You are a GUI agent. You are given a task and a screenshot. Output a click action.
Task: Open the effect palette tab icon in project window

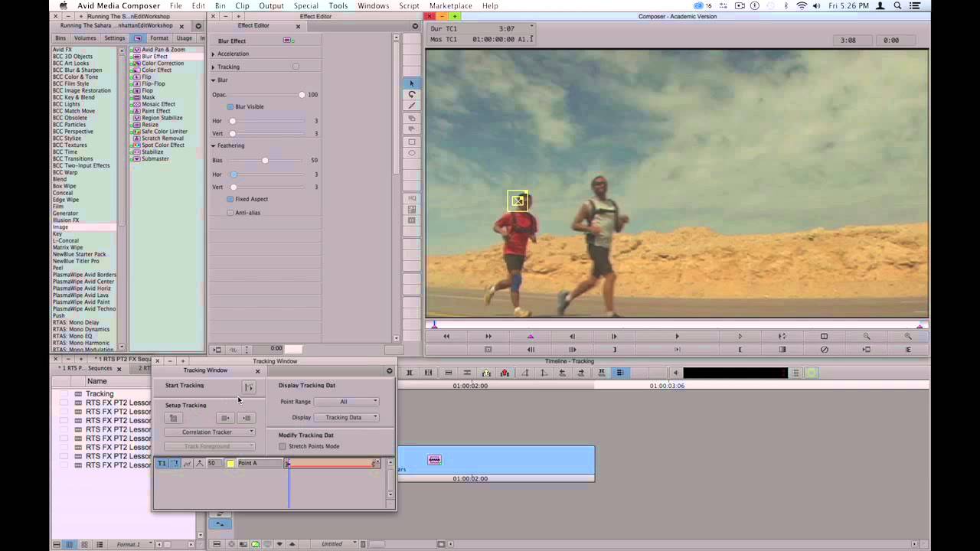tap(138, 38)
